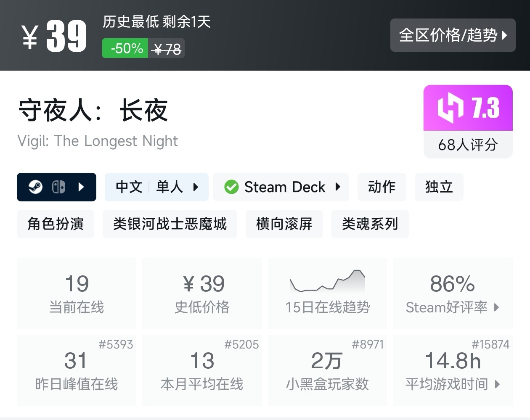Select the 横向滚屏 side-scroller tag

click(x=284, y=224)
